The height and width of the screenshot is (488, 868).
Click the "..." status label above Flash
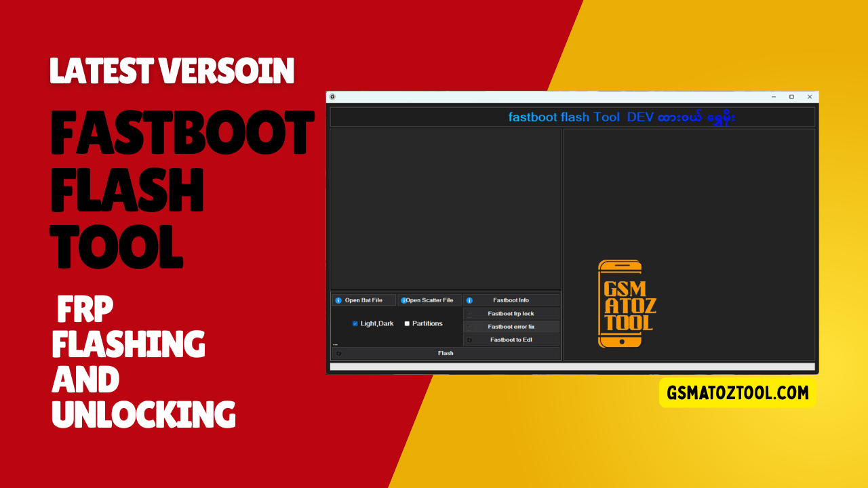click(335, 344)
